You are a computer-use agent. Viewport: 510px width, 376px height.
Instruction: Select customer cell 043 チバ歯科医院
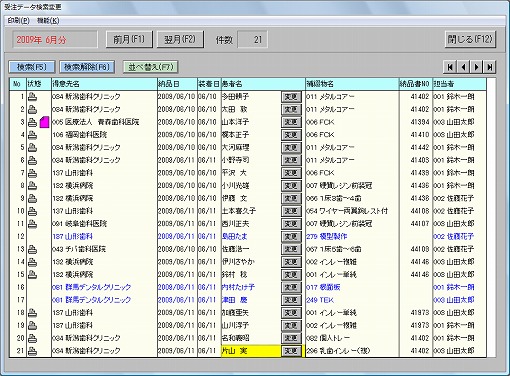coord(104,249)
